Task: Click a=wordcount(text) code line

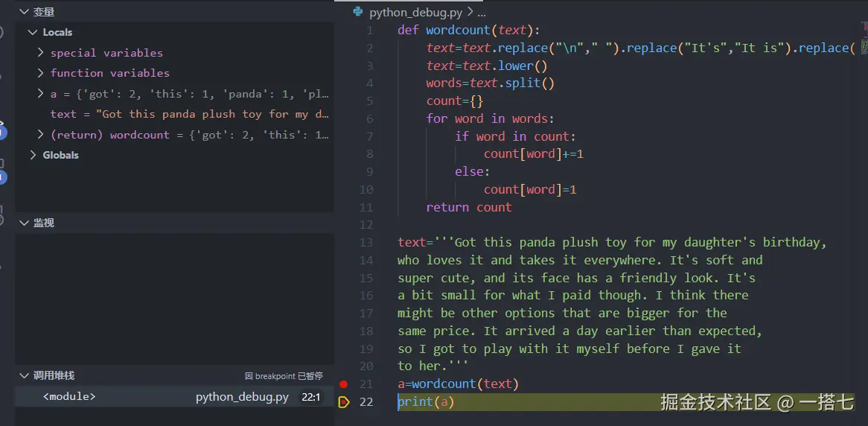Action: pyautogui.click(x=458, y=384)
